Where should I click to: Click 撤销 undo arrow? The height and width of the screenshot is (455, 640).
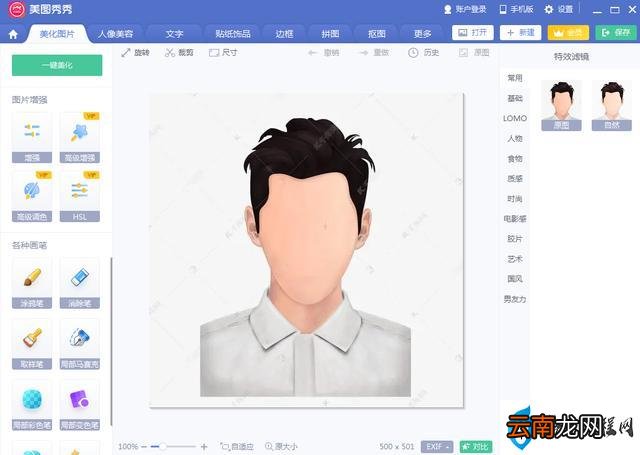(323, 53)
